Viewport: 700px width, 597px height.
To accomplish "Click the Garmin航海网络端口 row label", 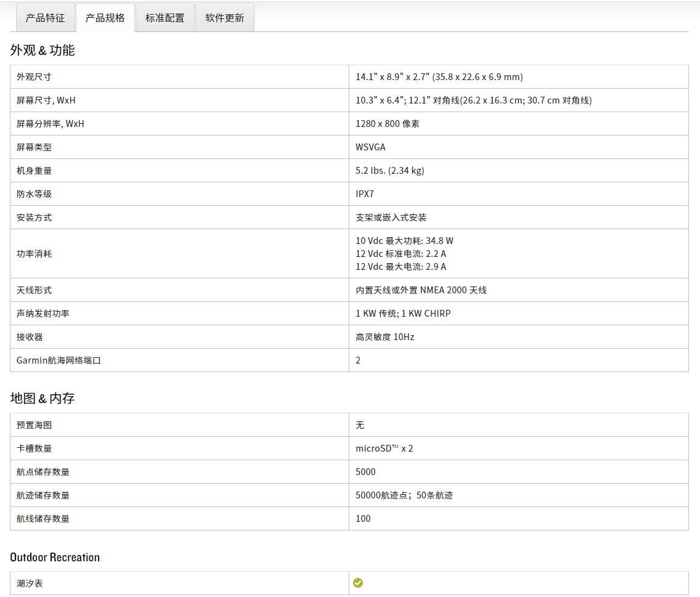I will (x=59, y=360).
